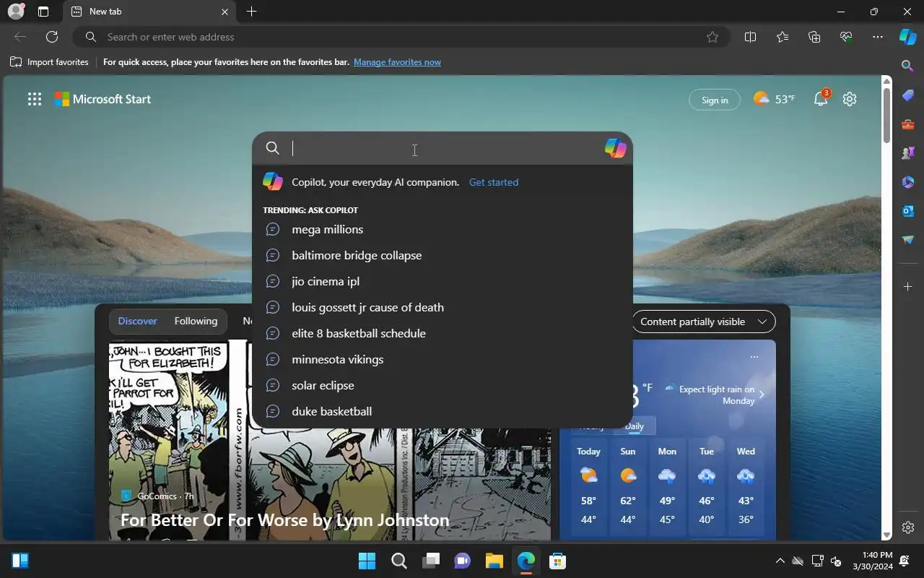Add this page to favorites star
Viewport: 924px width, 578px height.
click(x=712, y=37)
